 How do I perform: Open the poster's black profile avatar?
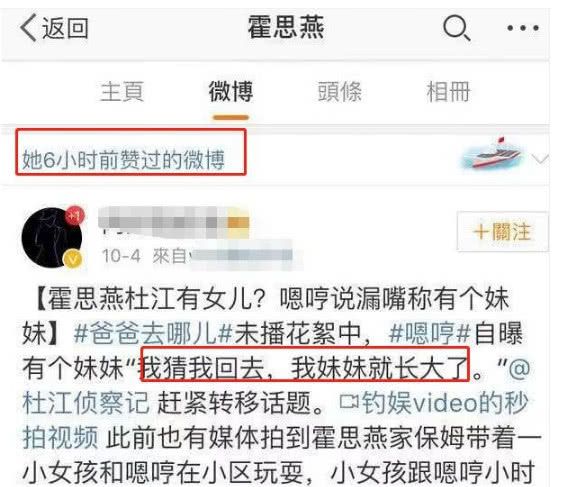pos(52,237)
